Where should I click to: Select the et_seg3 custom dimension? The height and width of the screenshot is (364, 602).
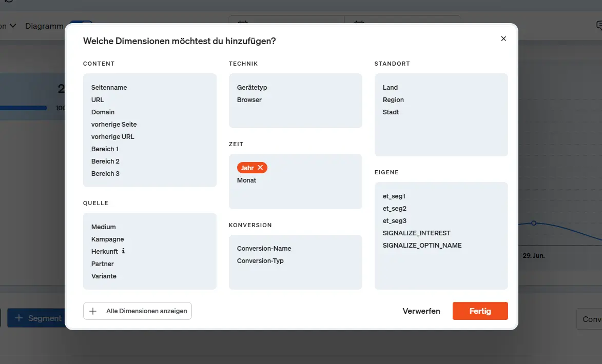click(x=394, y=221)
